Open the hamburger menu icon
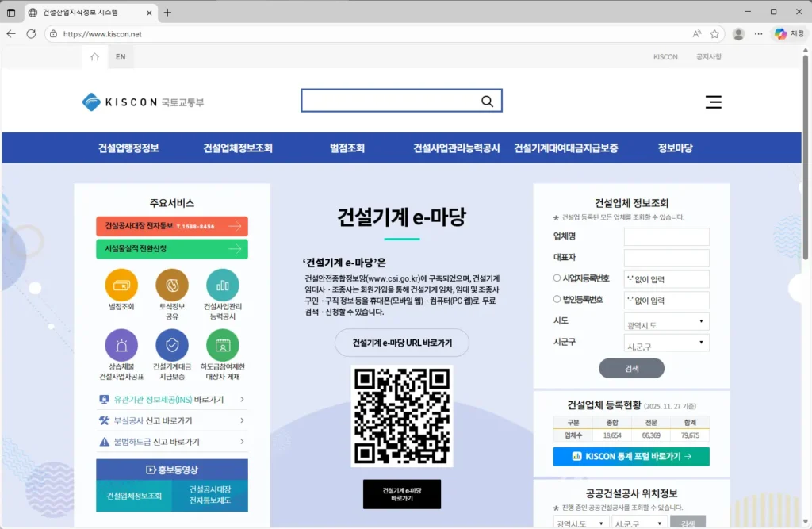This screenshot has width=812, height=529. (713, 102)
